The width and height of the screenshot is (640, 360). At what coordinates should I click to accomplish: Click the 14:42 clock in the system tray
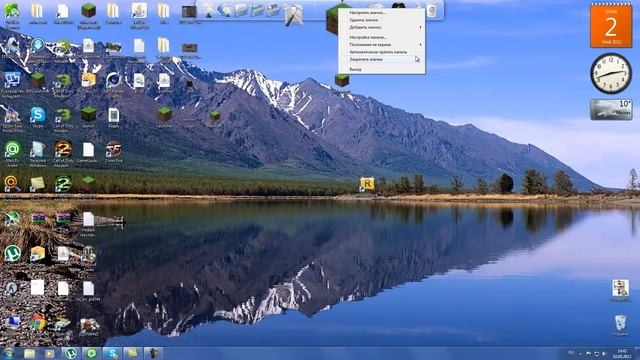622,354
